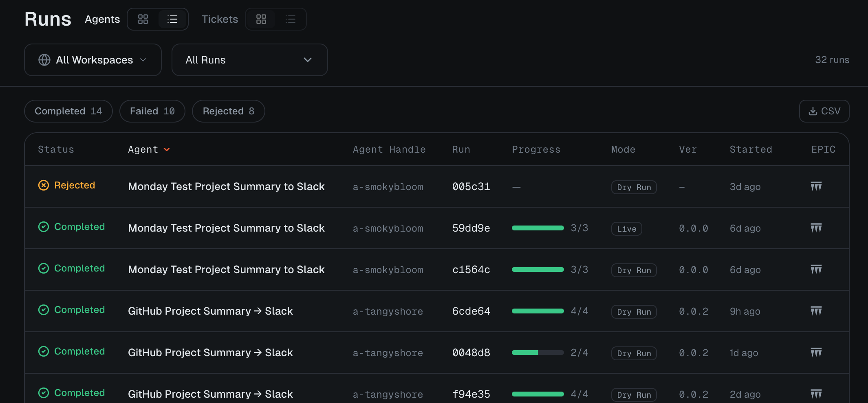Click a-smokybloom handle in 59dd9e row

(x=388, y=228)
